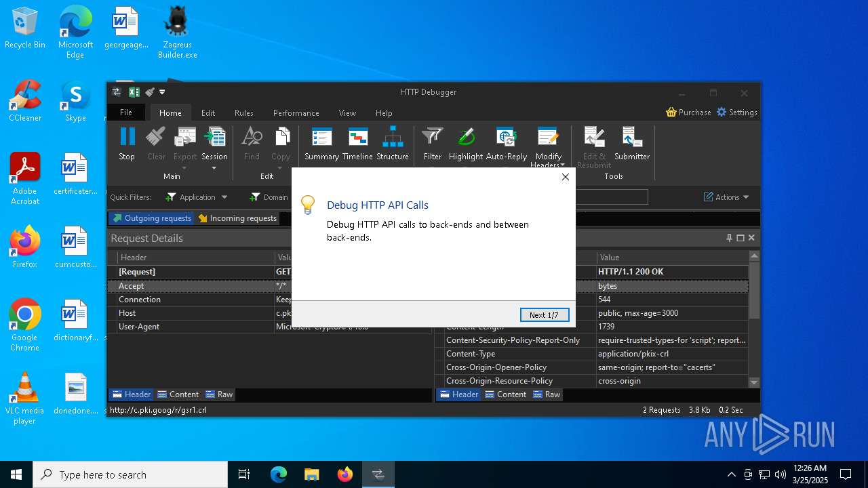Select response Content tab at bottom right
Viewport: 868px width, 488px height.
(505, 394)
